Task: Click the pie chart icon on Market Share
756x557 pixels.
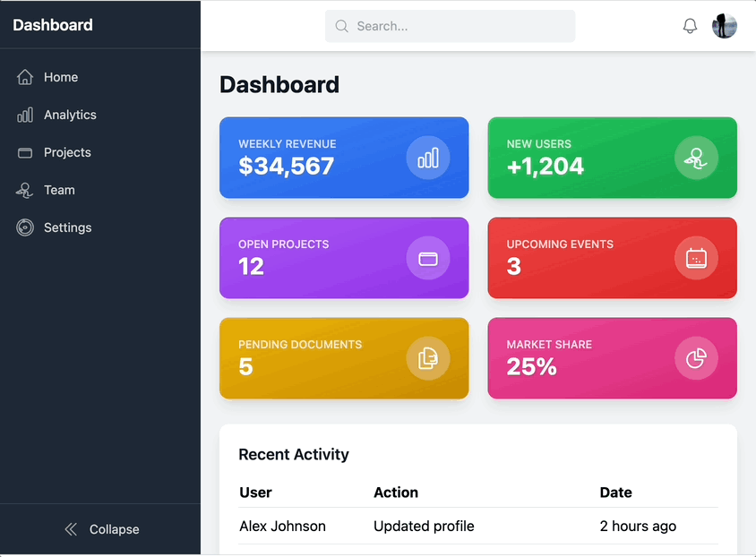Action: tap(696, 358)
